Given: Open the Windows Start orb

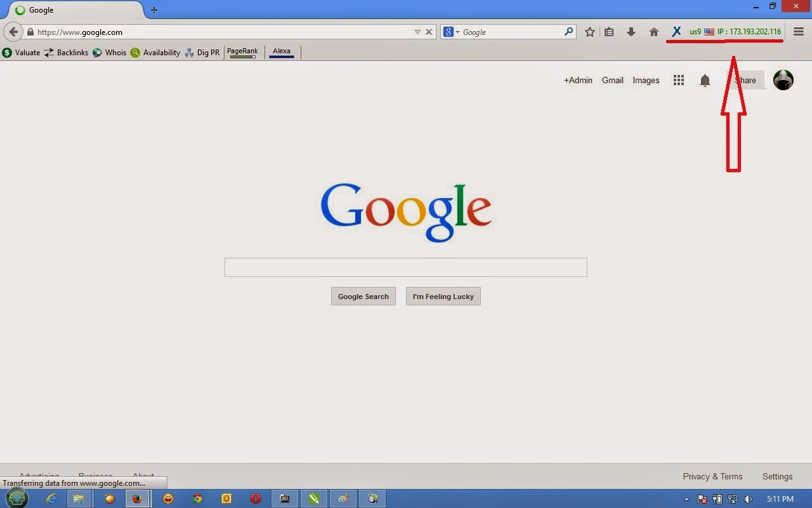Looking at the screenshot, I should (x=17, y=498).
